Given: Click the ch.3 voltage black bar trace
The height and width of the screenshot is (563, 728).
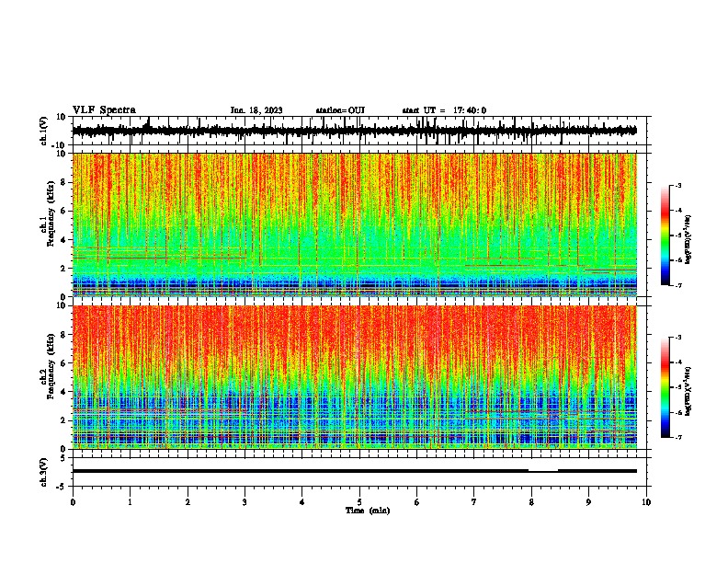Looking at the screenshot, I should [x=355, y=471].
